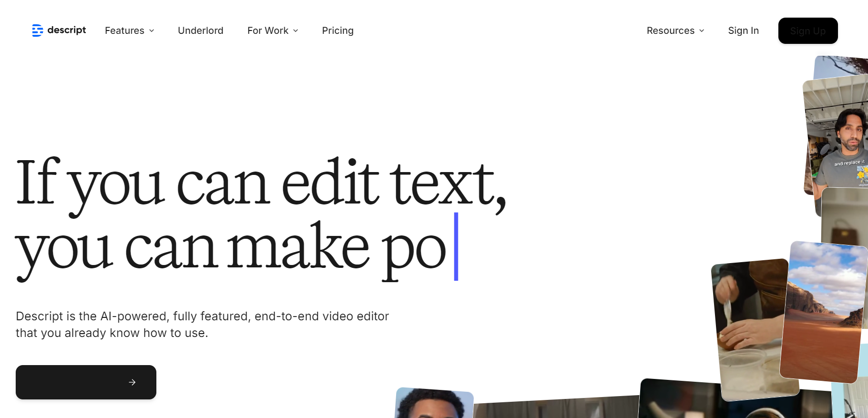Screen dimensions: 868x418
Task: Open the curly-haired man thumbnail
Action: click(x=434, y=404)
